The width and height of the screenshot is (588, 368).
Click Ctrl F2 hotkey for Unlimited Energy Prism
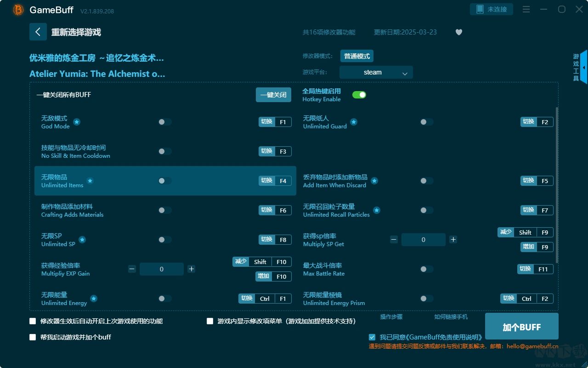click(x=527, y=299)
